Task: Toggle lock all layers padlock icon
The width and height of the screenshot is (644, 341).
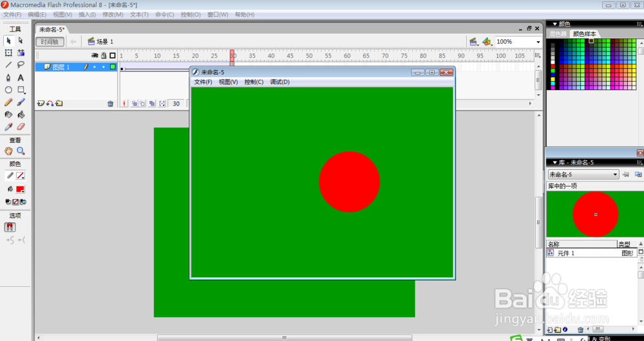Action: click(104, 55)
